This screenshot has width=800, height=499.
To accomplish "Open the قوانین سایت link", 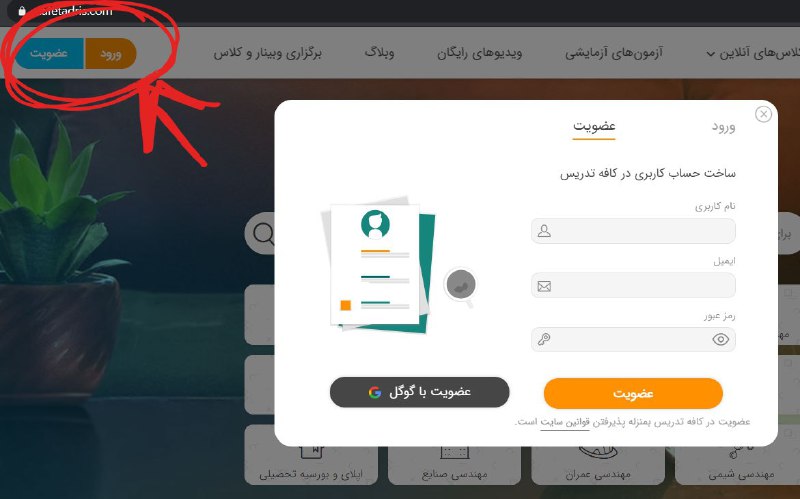I will pos(565,422).
